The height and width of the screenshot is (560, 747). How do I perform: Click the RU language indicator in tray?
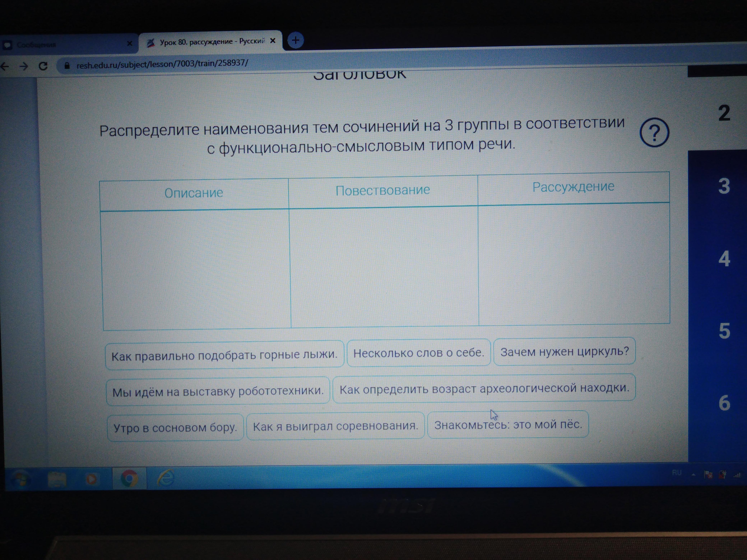(676, 472)
